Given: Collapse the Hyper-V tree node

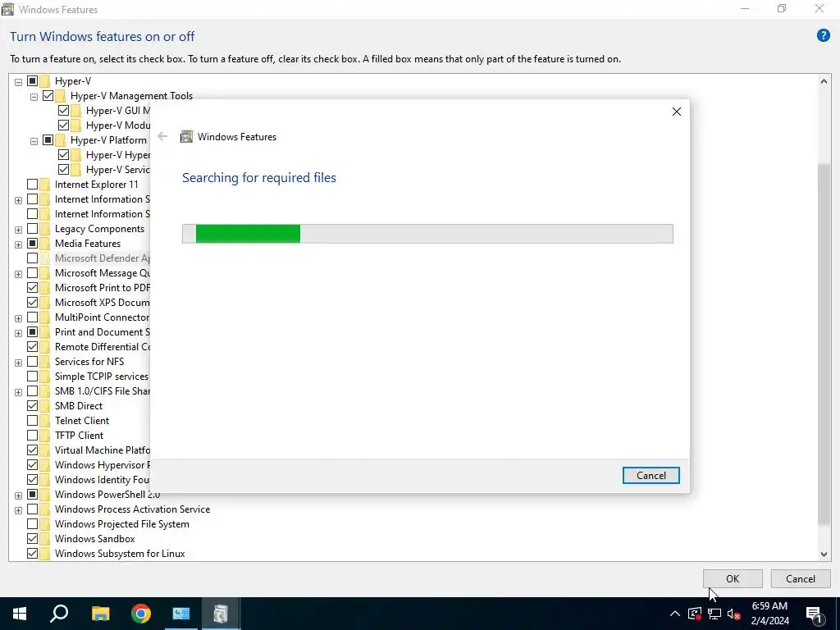Looking at the screenshot, I should point(18,82).
